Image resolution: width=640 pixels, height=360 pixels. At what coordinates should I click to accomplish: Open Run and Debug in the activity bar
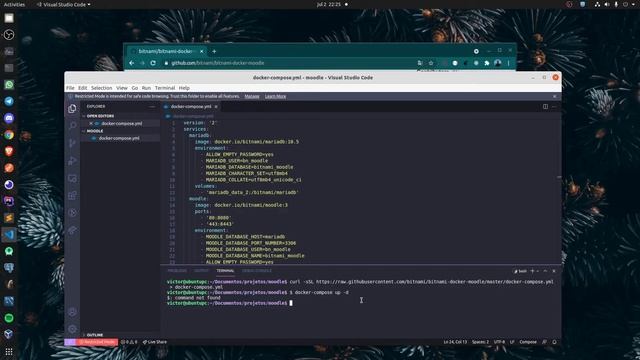pyautogui.click(x=72, y=161)
